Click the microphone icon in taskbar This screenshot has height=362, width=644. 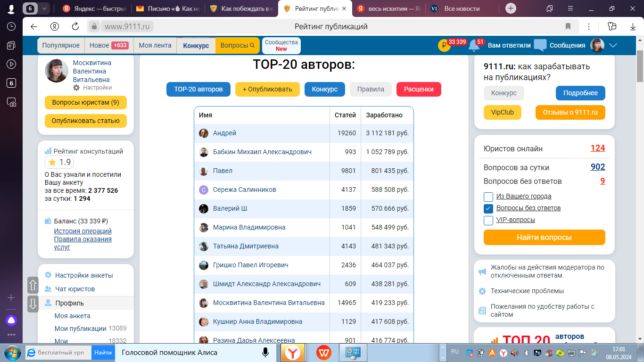265,352
